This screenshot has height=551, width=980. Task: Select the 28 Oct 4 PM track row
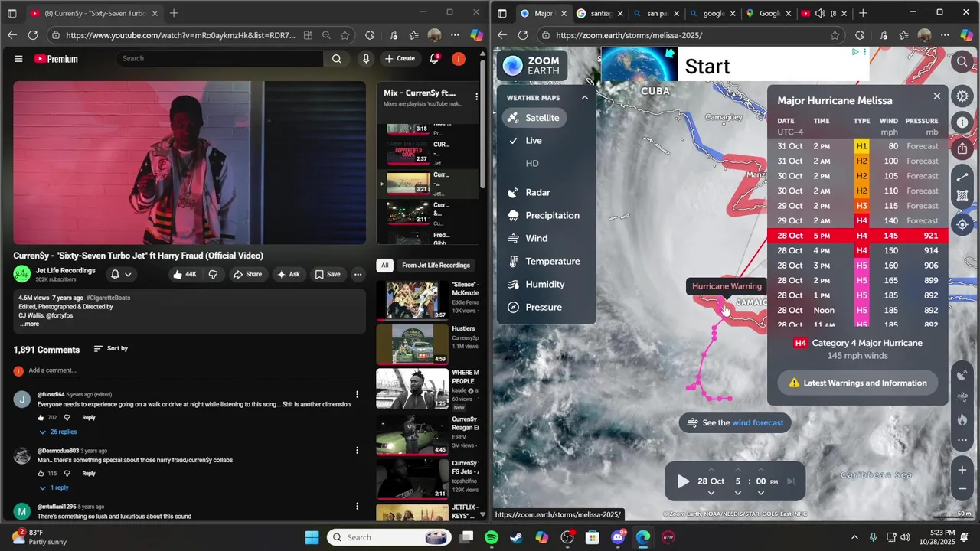857,251
